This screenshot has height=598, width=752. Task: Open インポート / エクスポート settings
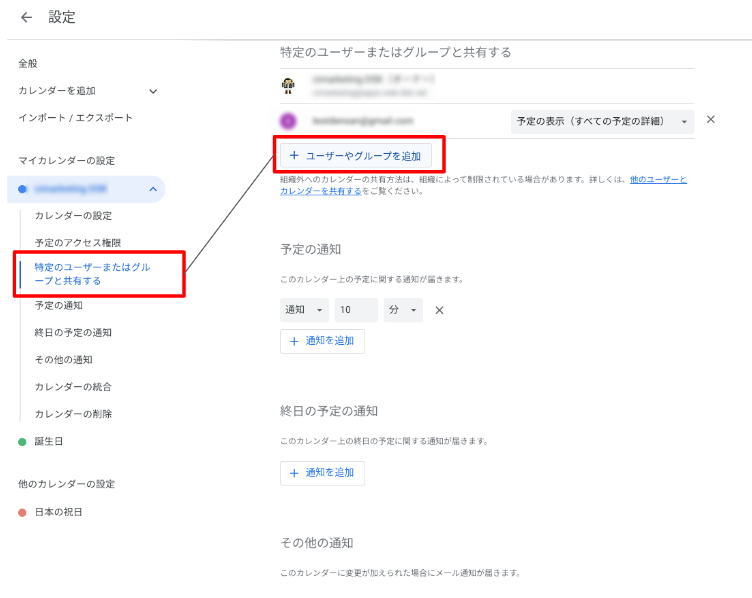(75, 118)
